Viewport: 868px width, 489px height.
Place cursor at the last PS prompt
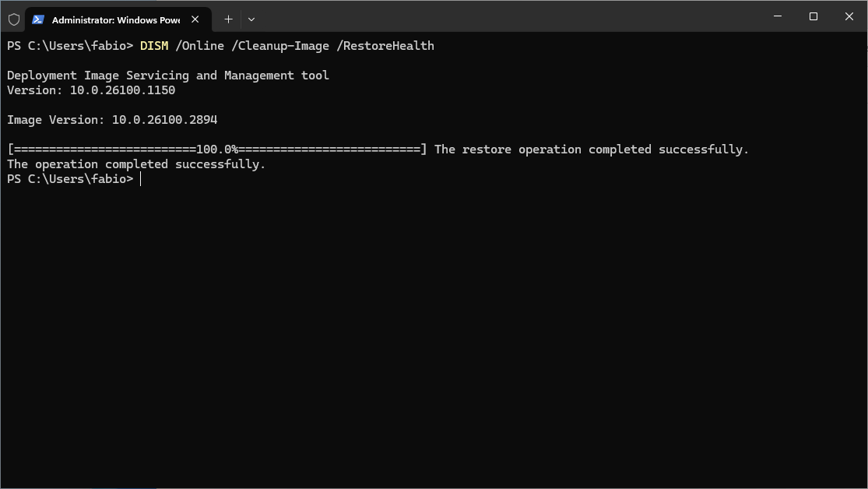141,179
